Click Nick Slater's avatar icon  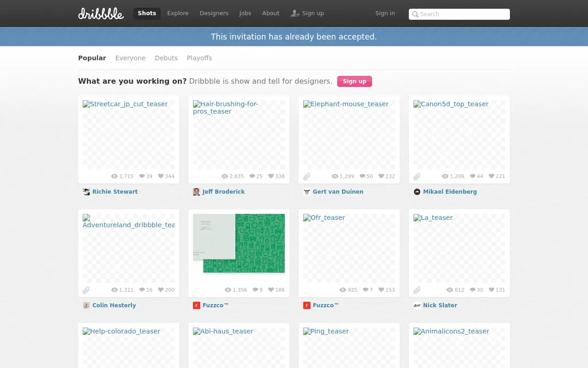(x=417, y=305)
